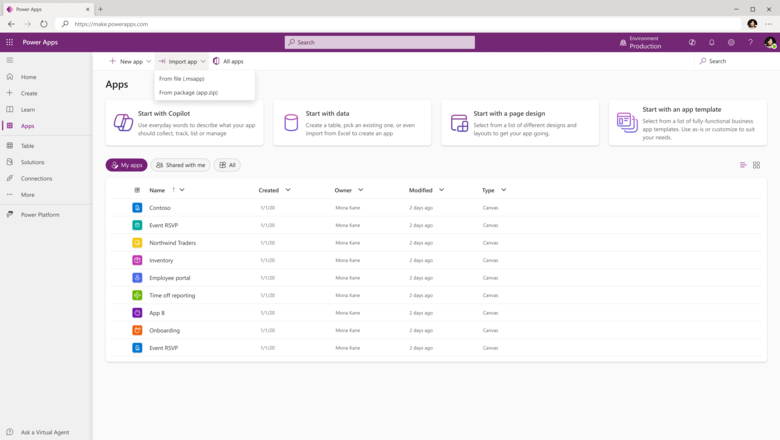Go back in the browser
780x440 pixels.
point(11,24)
